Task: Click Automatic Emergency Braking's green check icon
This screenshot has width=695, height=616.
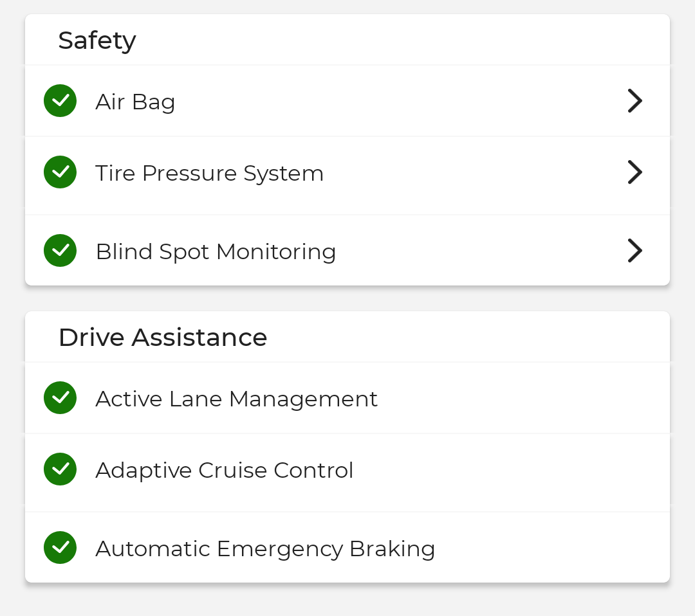Action: tap(60, 548)
